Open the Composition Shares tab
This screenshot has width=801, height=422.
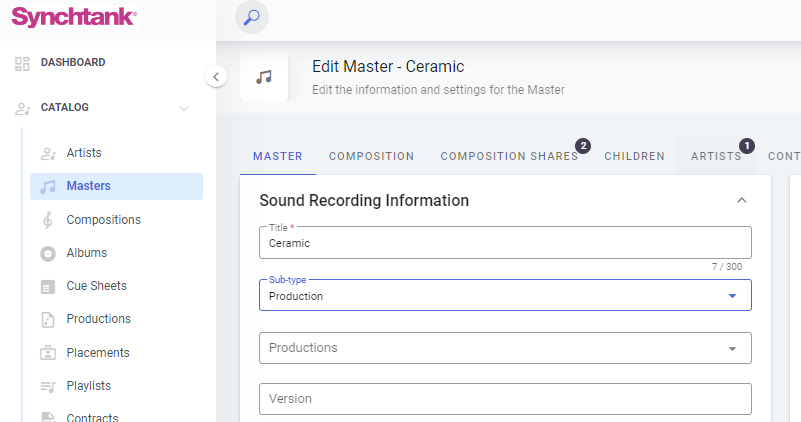click(x=508, y=156)
